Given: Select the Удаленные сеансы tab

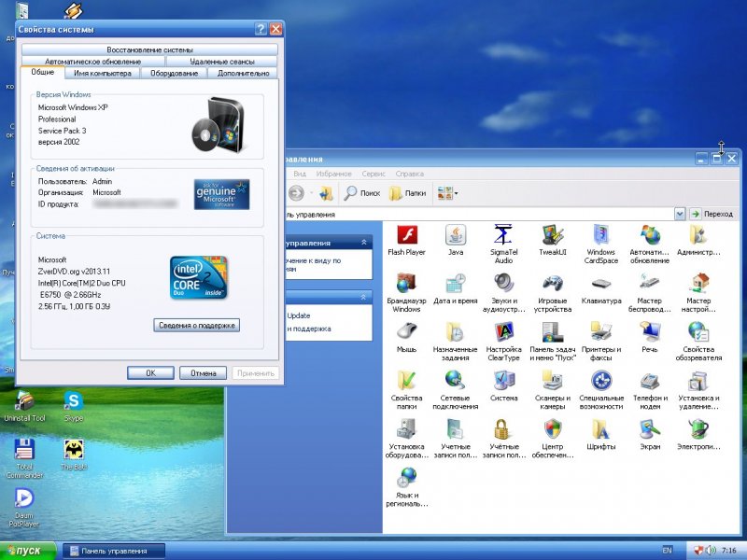Looking at the screenshot, I should (x=222, y=62).
